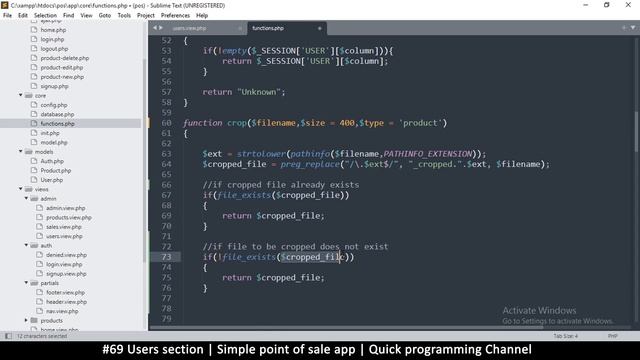Open signup.view.php file
Viewport: 640px width, 360px height.
(66, 274)
